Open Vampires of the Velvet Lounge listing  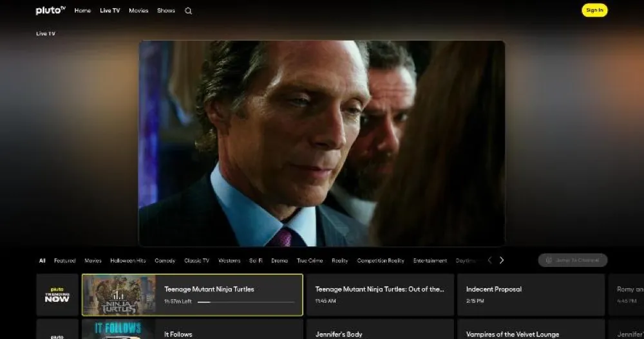pyautogui.click(x=531, y=329)
